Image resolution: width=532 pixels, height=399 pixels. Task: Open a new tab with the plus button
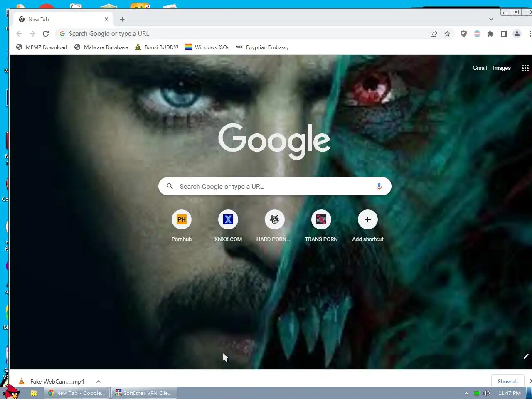pyautogui.click(x=122, y=19)
